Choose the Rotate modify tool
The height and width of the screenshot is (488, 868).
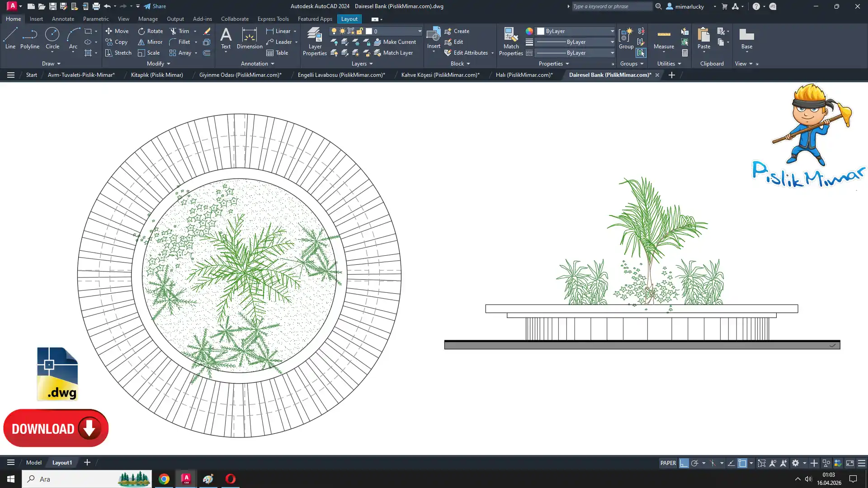tap(150, 31)
